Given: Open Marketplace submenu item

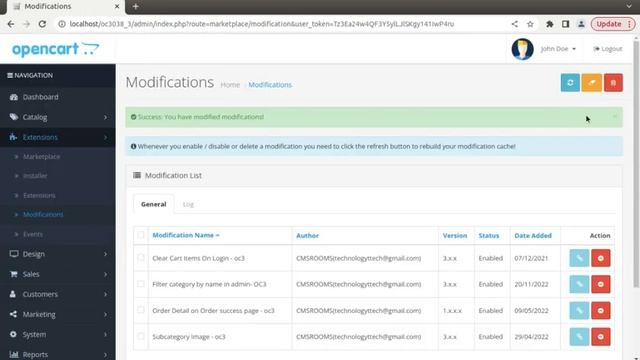Looking at the screenshot, I should click(x=41, y=157).
